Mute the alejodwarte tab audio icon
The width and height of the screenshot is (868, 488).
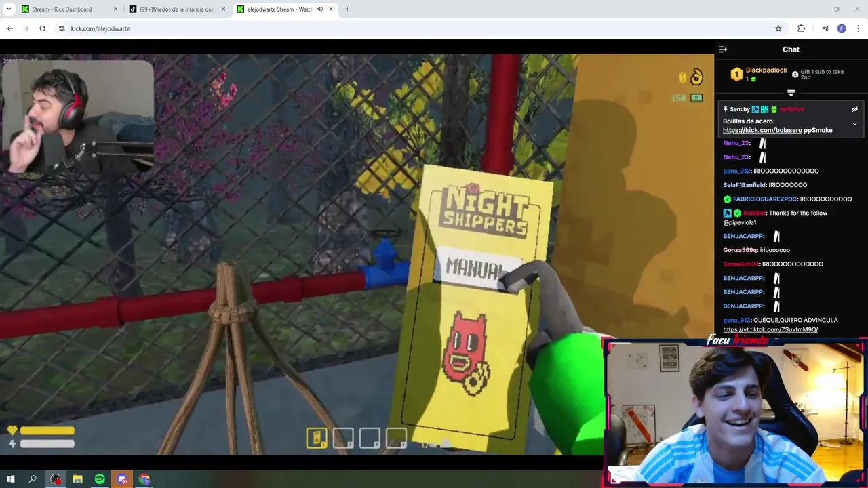click(320, 9)
